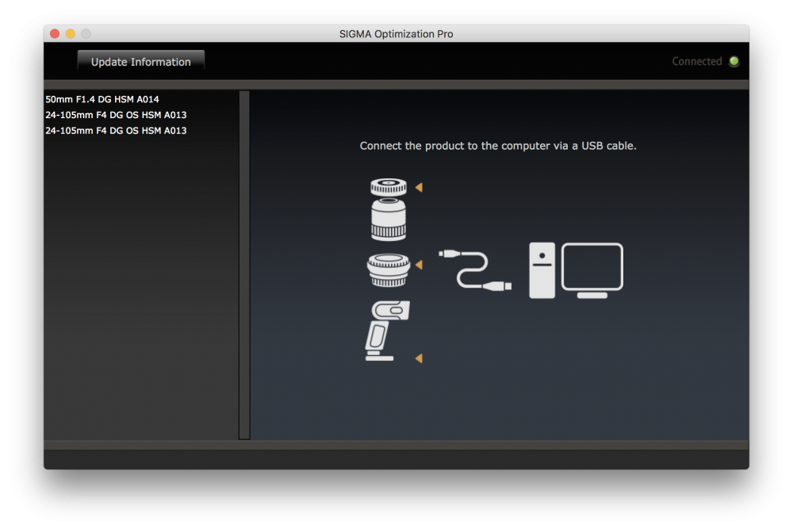Click the 'Connected' status text
The height and width of the screenshot is (532, 793).
pyautogui.click(x=697, y=61)
